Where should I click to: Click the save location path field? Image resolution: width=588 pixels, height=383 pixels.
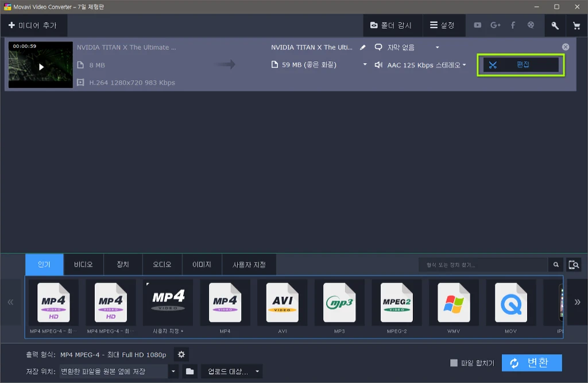[x=114, y=372]
